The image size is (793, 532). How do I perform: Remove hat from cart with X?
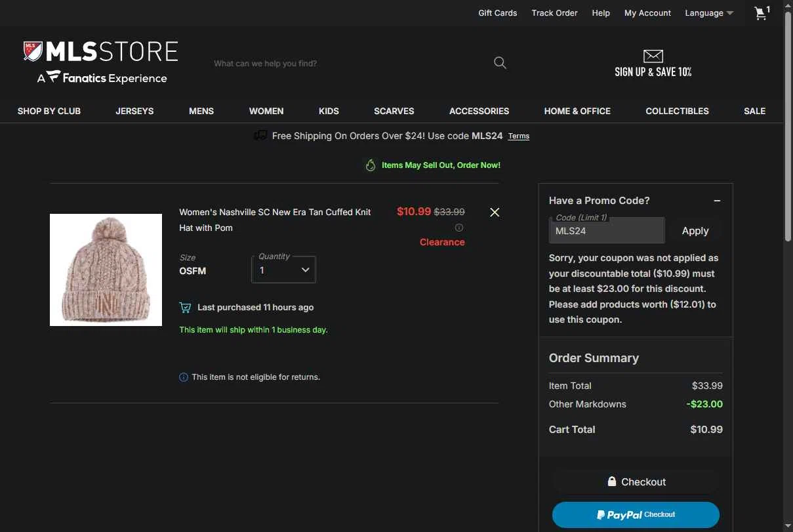click(495, 212)
